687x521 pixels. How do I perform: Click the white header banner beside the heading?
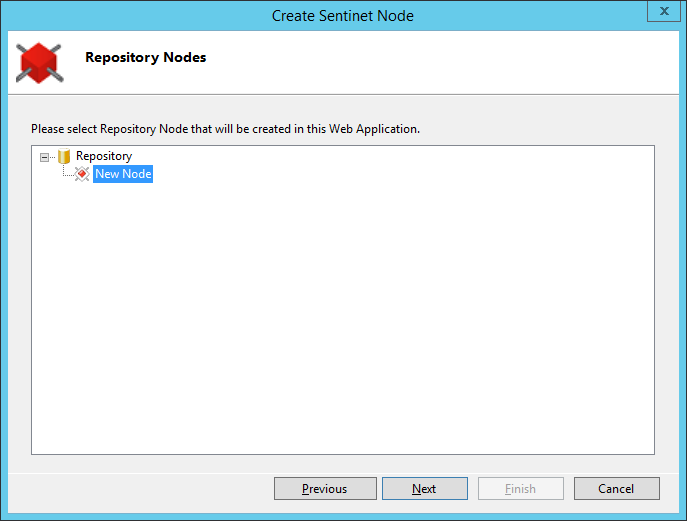click(x=438, y=62)
